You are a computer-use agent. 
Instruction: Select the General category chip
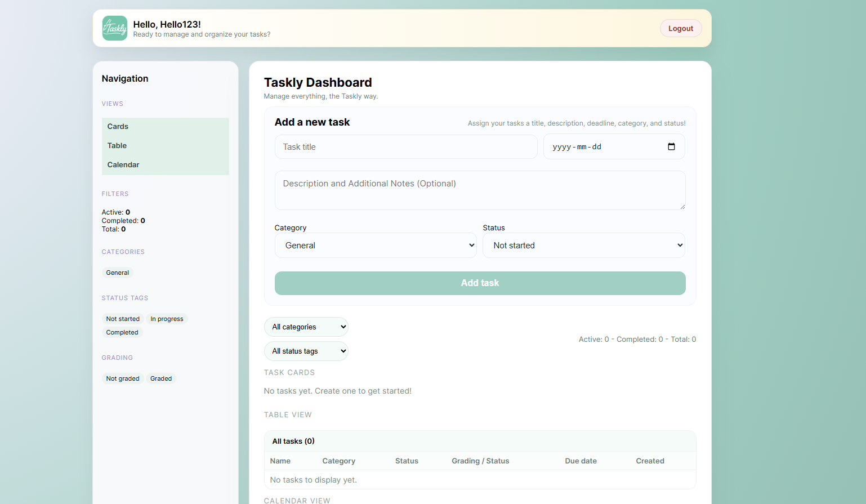pos(117,273)
